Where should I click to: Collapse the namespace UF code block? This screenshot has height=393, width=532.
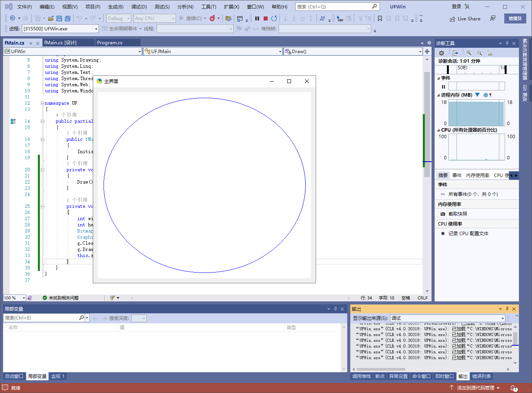[x=42, y=103]
